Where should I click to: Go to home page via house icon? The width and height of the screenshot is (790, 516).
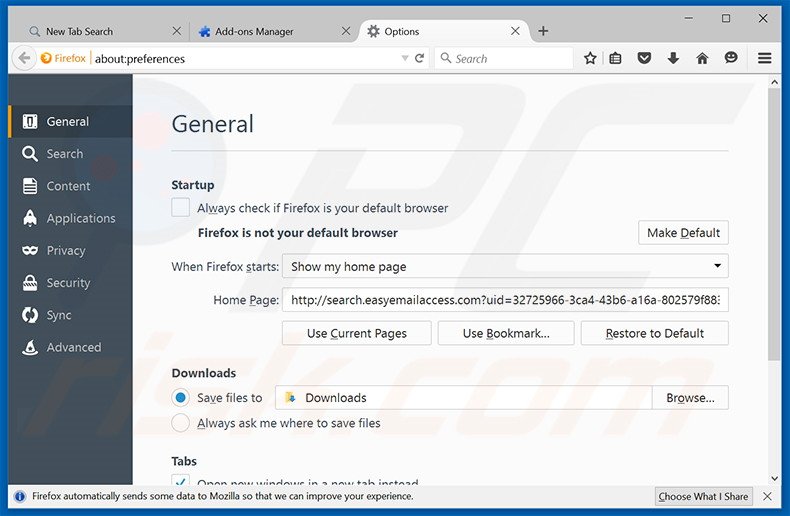point(702,58)
